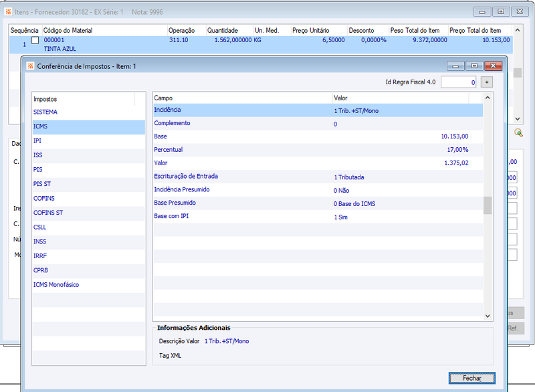Click scroll up arrow of Campo grid

click(x=488, y=98)
